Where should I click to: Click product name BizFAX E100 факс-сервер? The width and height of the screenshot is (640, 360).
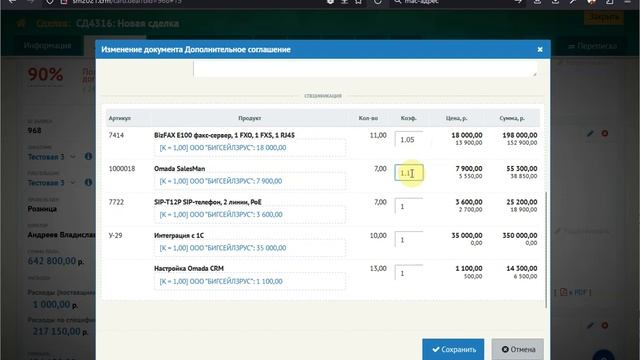tap(224, 135)
